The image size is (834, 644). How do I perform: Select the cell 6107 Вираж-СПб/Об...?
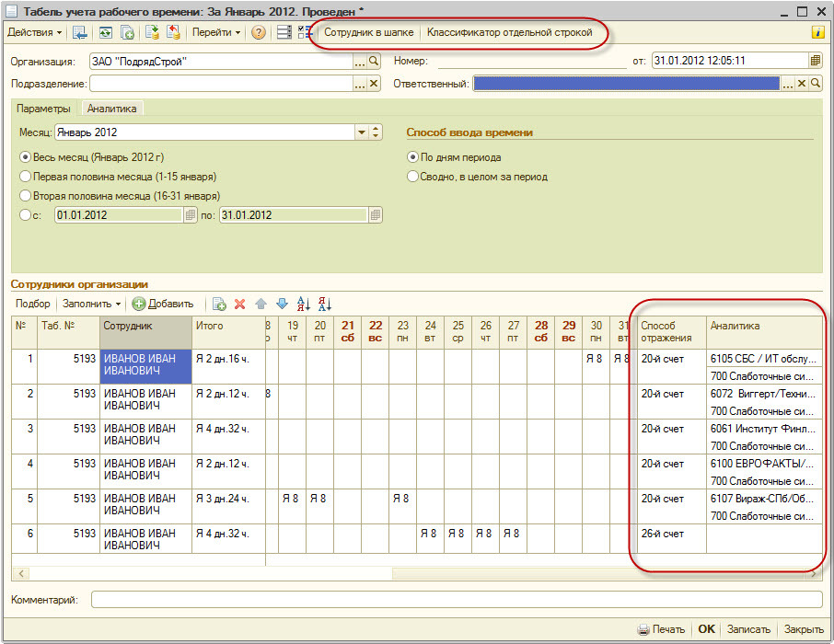pos(764,499)
